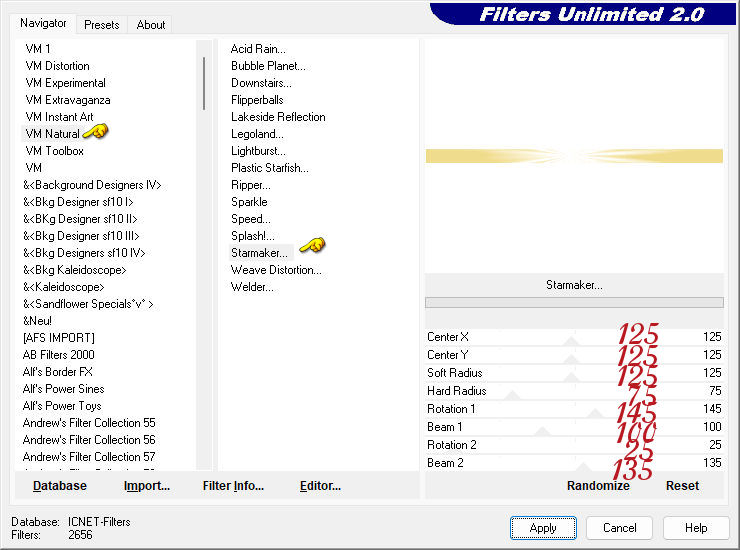
Task: Select Alf's Border FX category
Action: coord(58,372)
